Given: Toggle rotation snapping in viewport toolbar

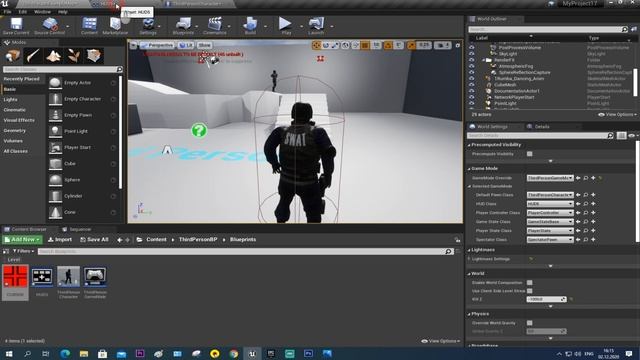Looking at the screenshot, I should click(388, 45).
